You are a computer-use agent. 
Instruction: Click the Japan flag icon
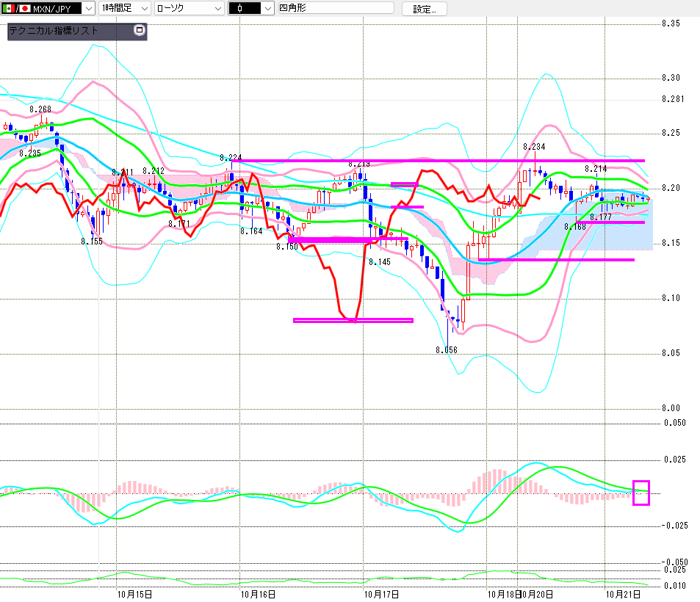26,9
